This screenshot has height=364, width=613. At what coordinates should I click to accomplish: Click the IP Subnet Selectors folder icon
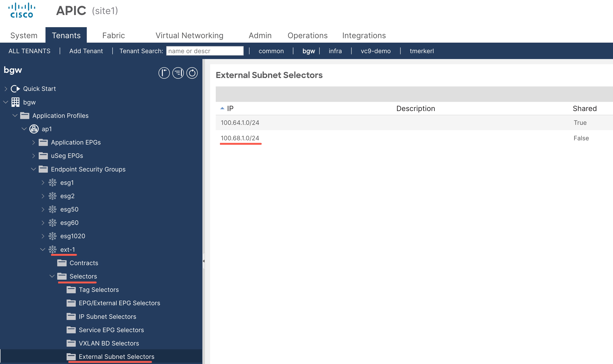click(71, 316)
